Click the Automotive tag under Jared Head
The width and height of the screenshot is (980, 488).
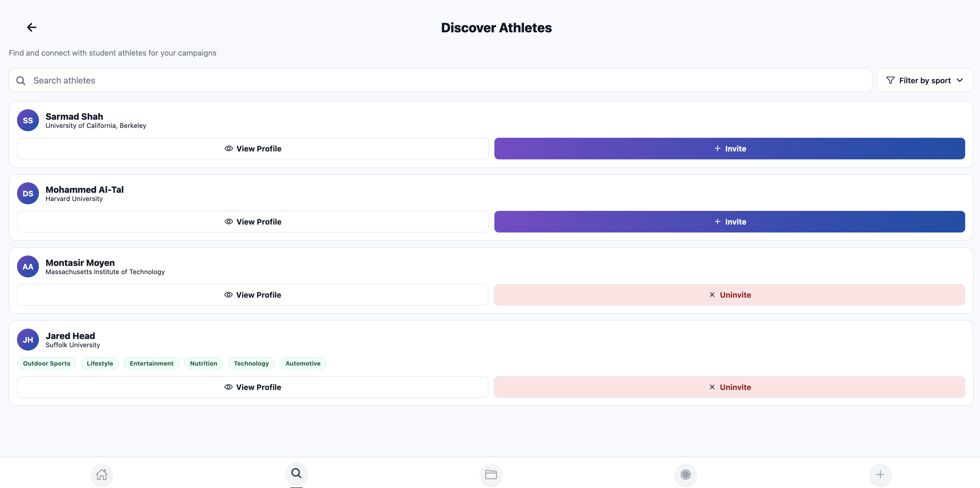point(303,363)
